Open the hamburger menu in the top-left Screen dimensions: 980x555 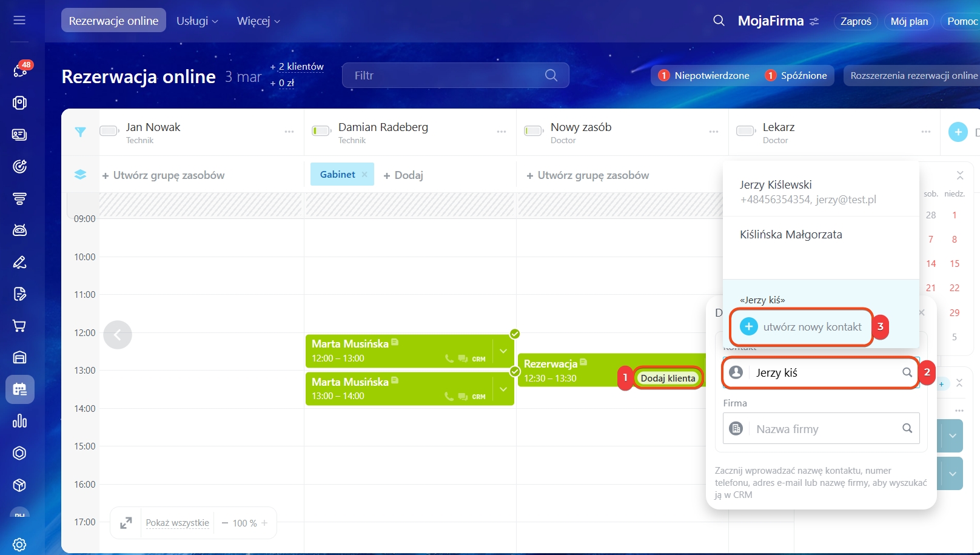[19, 21]
